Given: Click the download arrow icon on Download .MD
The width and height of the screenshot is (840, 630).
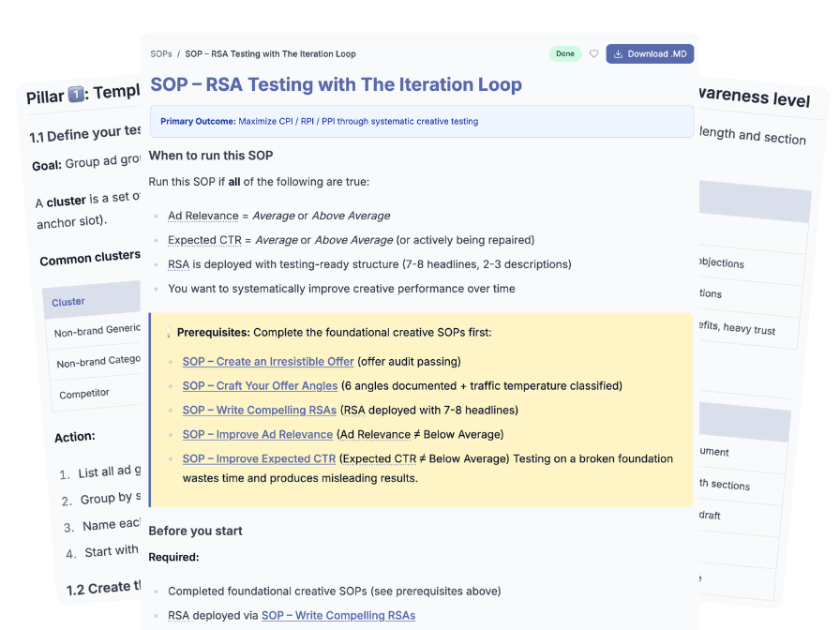Looking at the screenshot, I should point(617,53).
